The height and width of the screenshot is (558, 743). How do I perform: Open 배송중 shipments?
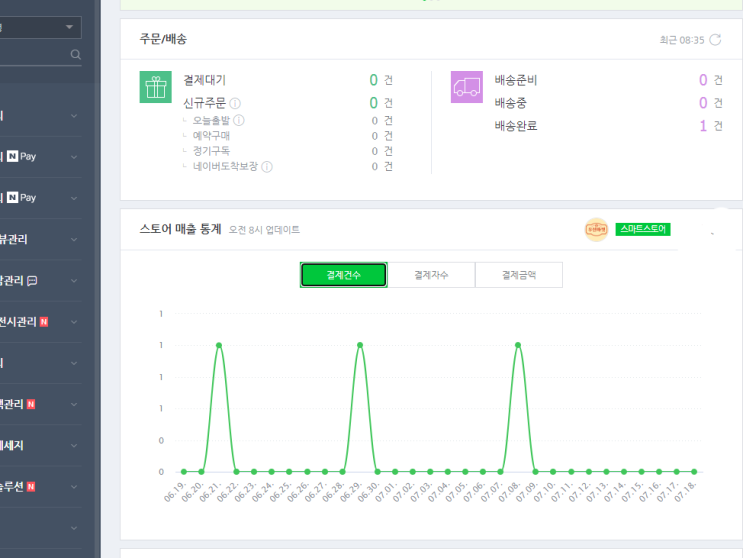tap(510, 103)
